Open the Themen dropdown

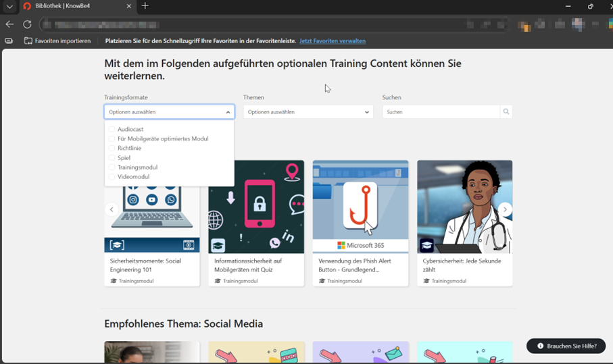(x=308, y=112)
